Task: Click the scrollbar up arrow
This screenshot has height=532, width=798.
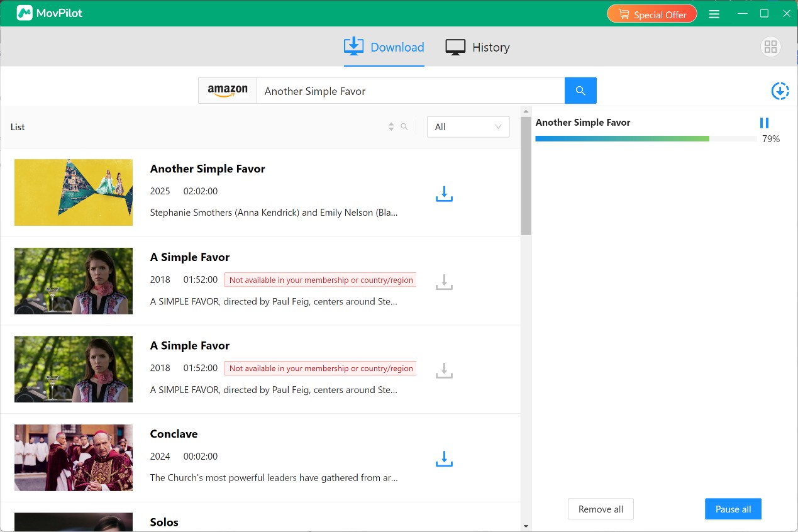Action: point(526,111)
